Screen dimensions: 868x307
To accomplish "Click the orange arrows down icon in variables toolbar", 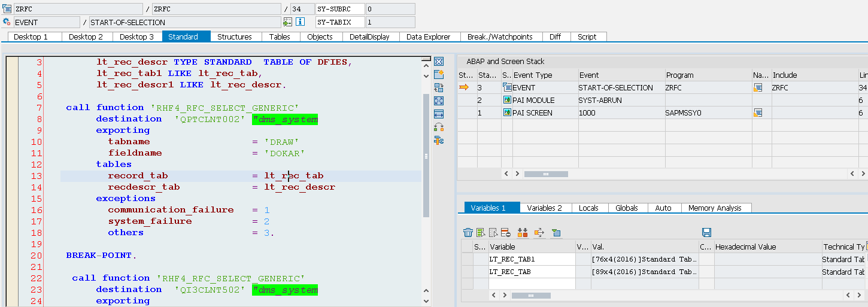I will tap(523, 232).
